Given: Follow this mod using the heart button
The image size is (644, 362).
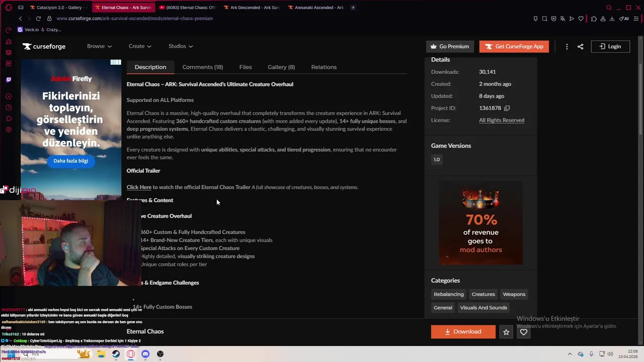Looking at the screenshot, I should pyautogui.click(x=524, y=332).
